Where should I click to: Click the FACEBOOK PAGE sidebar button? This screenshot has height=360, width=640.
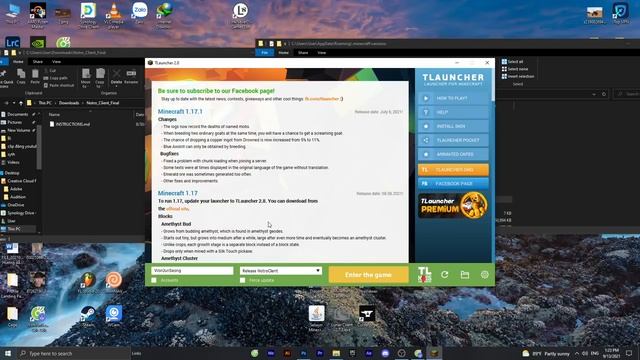pyautogui.click(x=453, y=184)
